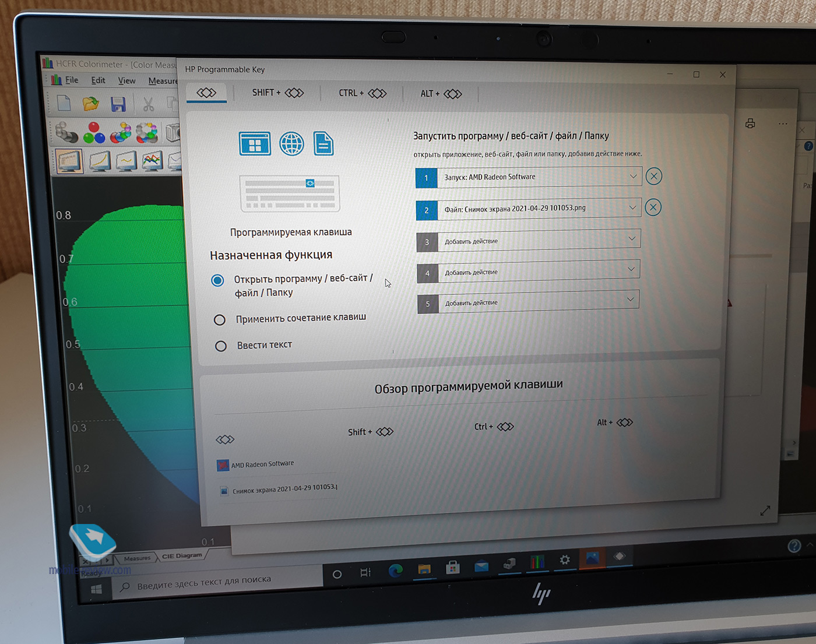The image size is (816, 644).
Task: Click the keyboard illustration with the programmable key
Action: (290, 193)
